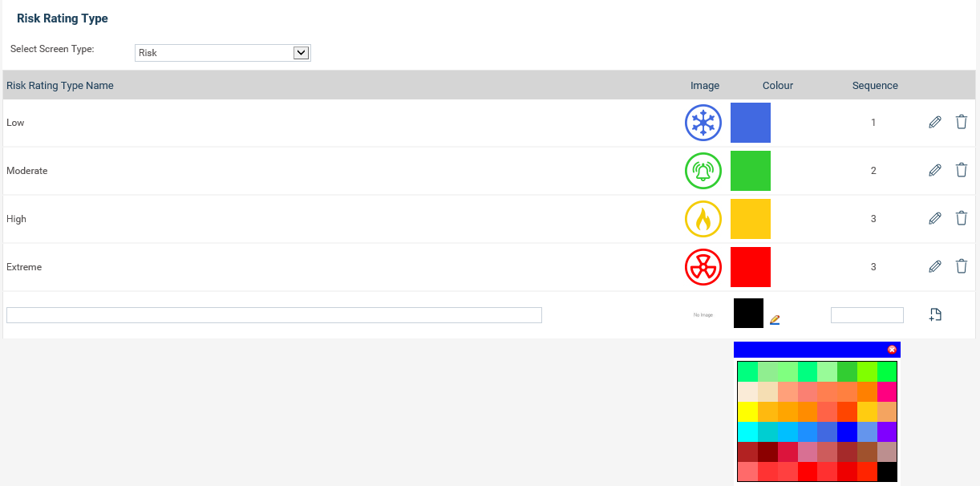
Task: Open colour picker pencil beside black swatch
Action: [x=774, y=319]
